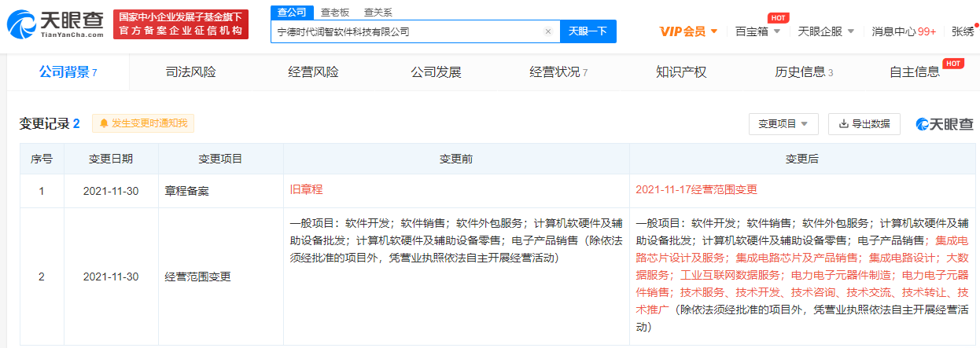The width and height of the screenshot is (980, 348).
Task: Open the 旧章程 link in row 1
Action: (x=307, y=190)
